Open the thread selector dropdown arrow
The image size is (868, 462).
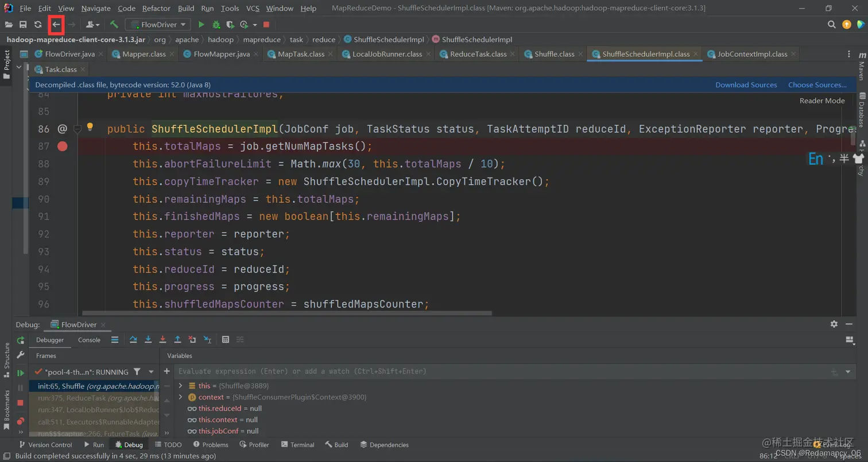[x=152, y=372]
